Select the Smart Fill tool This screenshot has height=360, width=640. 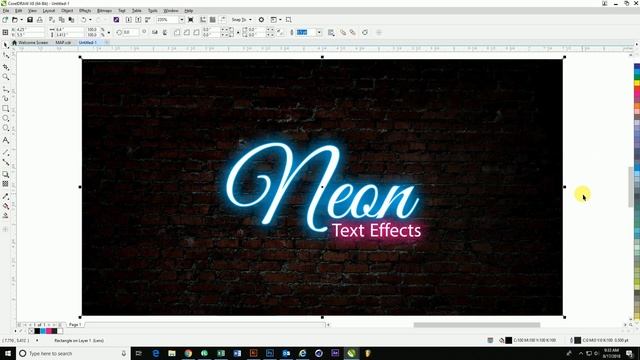click(x=6, y=216)
